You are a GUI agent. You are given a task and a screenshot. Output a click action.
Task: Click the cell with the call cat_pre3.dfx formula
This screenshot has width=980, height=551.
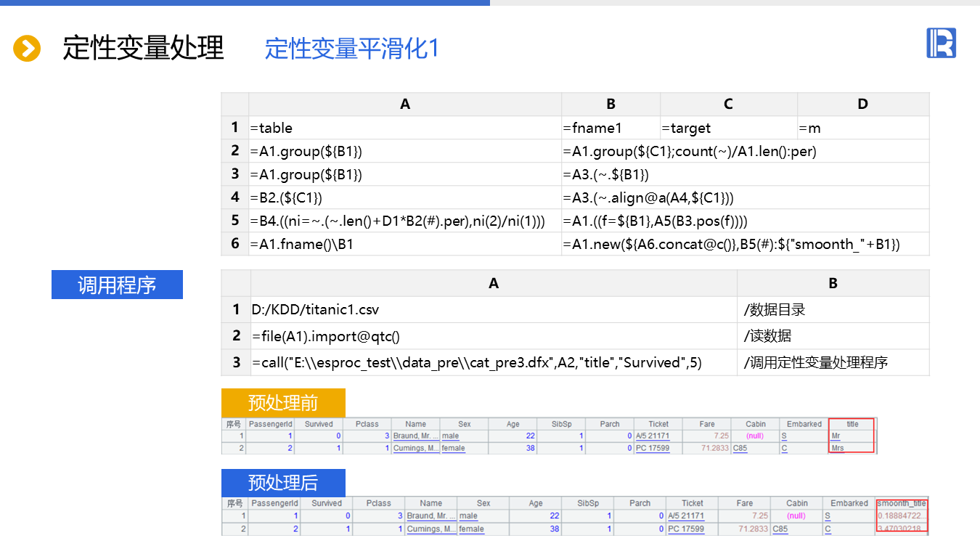[493, 362]
